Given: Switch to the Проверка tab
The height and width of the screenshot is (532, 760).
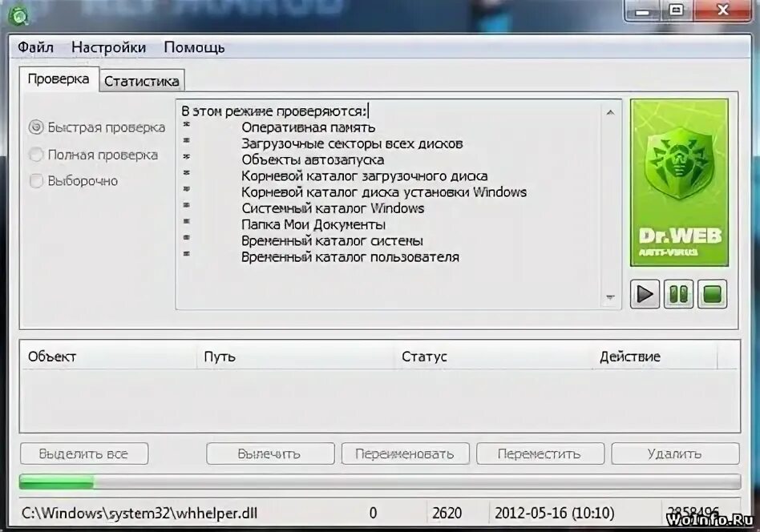Looking at the screenshot, I should click(59, 79).
